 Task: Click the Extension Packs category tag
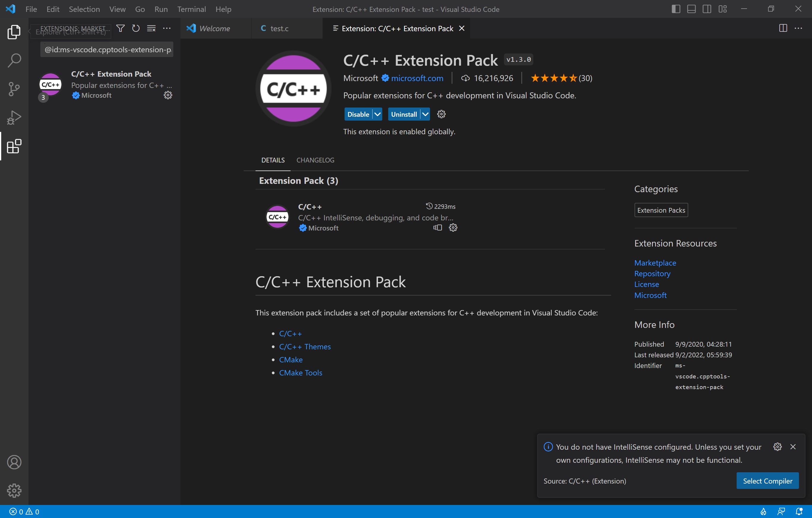pos(661,210)
